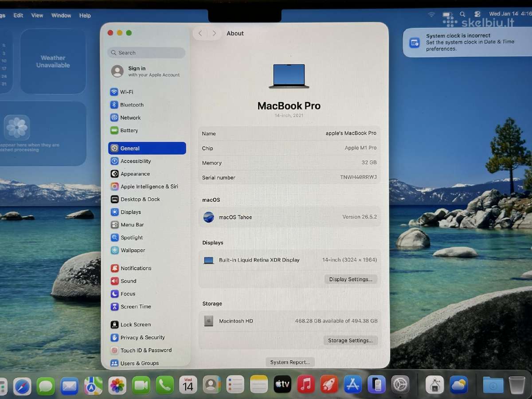532x399 pixels.
Task: Open the Window menu
Action: [x=61, y=15]
